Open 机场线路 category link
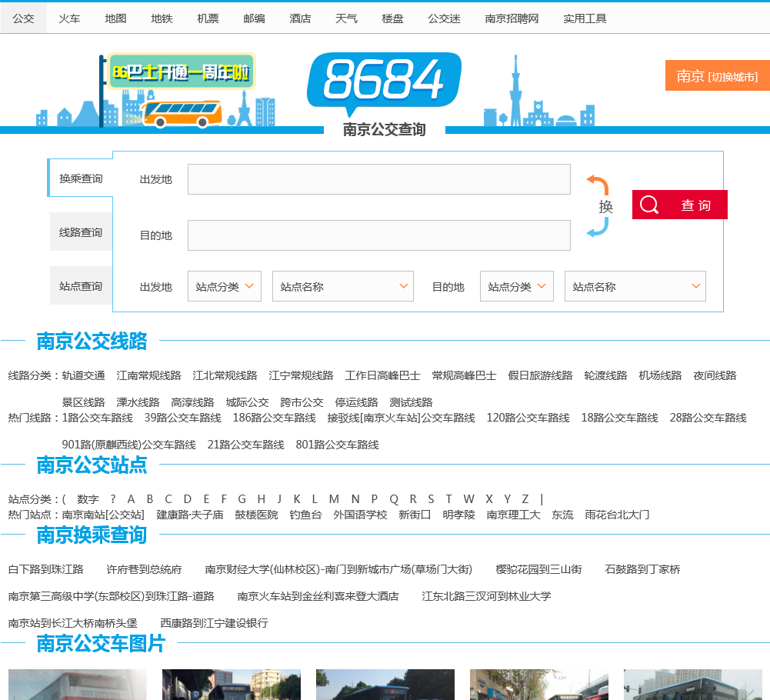 [660, 376]
